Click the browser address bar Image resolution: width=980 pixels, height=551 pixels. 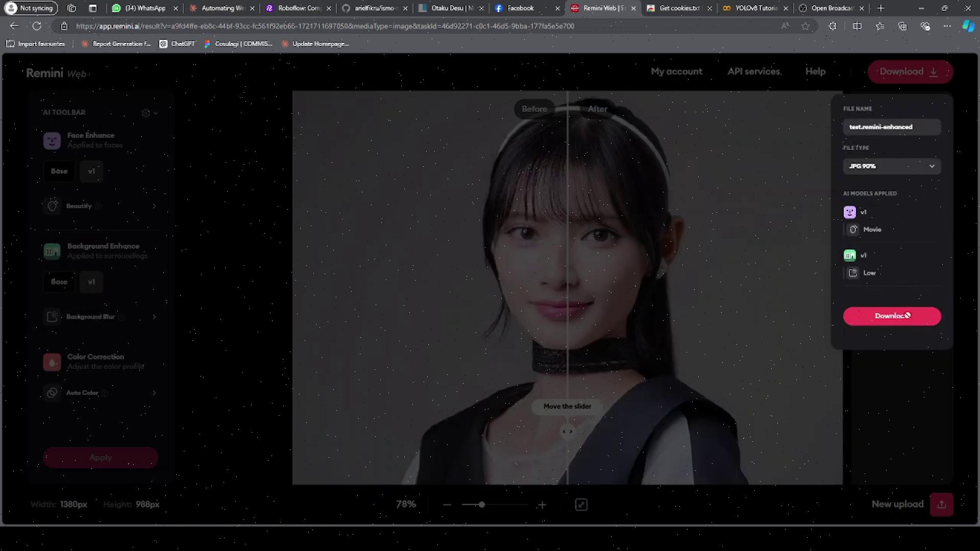(419, 26)
